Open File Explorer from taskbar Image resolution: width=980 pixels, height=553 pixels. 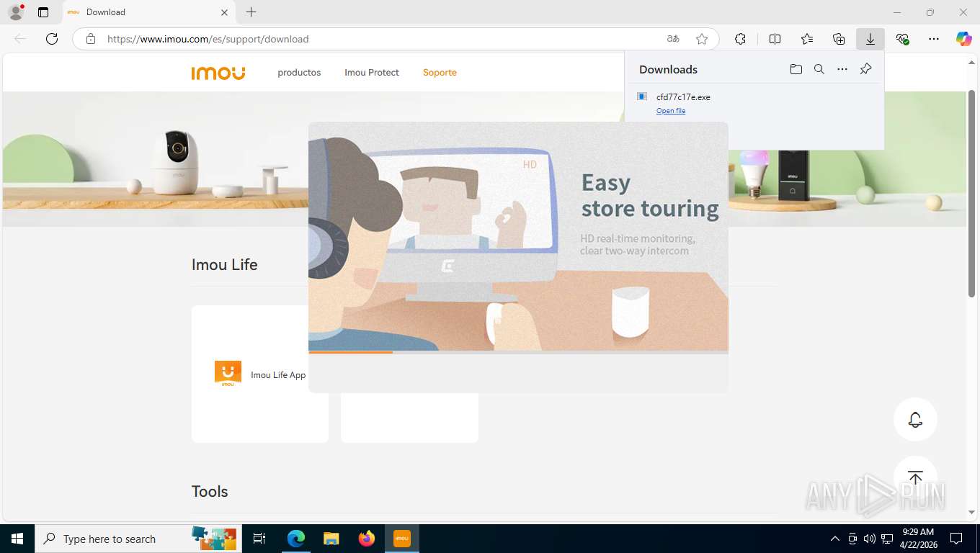coord(331,539)
